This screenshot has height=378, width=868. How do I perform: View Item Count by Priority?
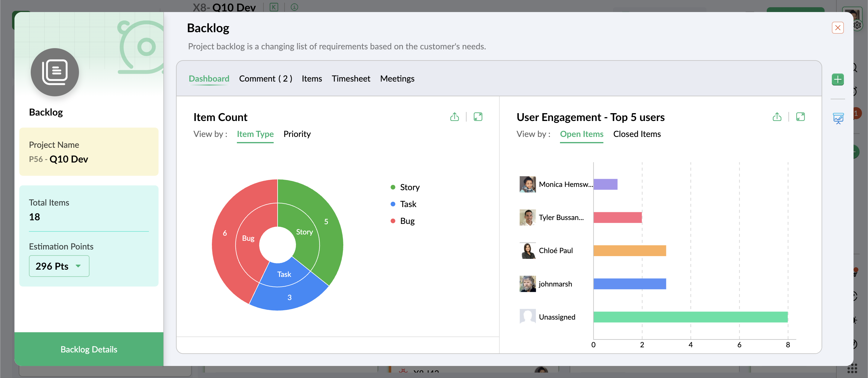coord(297,134)
